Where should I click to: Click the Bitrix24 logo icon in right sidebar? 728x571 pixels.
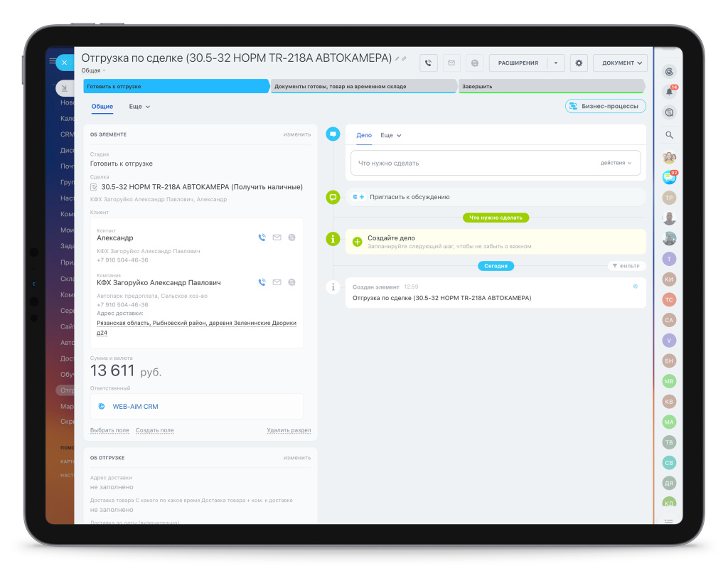(x=669, y=72)
